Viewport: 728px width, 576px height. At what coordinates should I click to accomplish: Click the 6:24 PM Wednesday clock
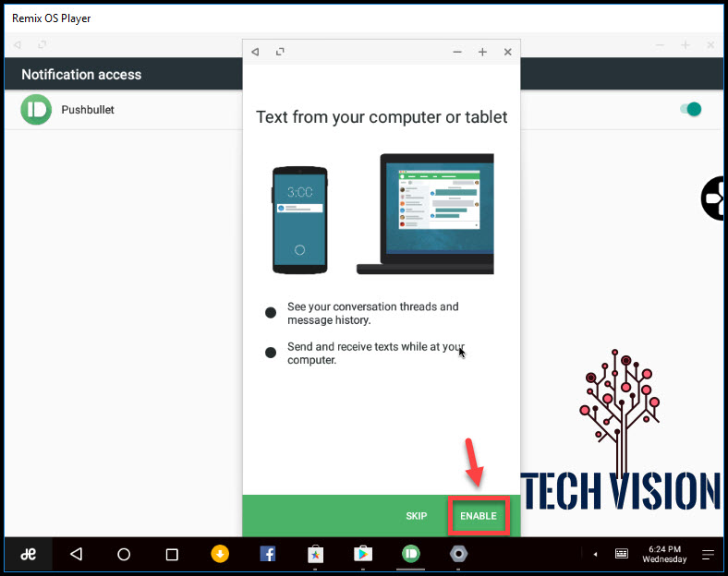point(664,554)
